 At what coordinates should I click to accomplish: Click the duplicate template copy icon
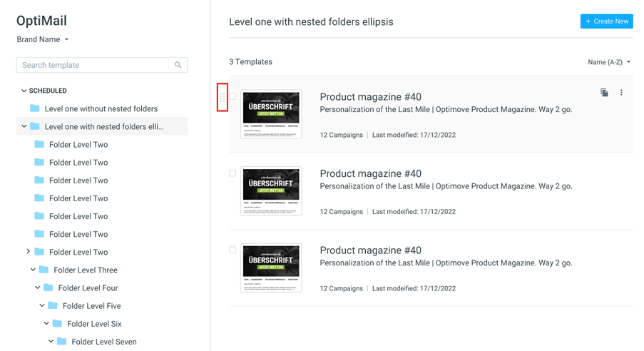click(604, 93)
